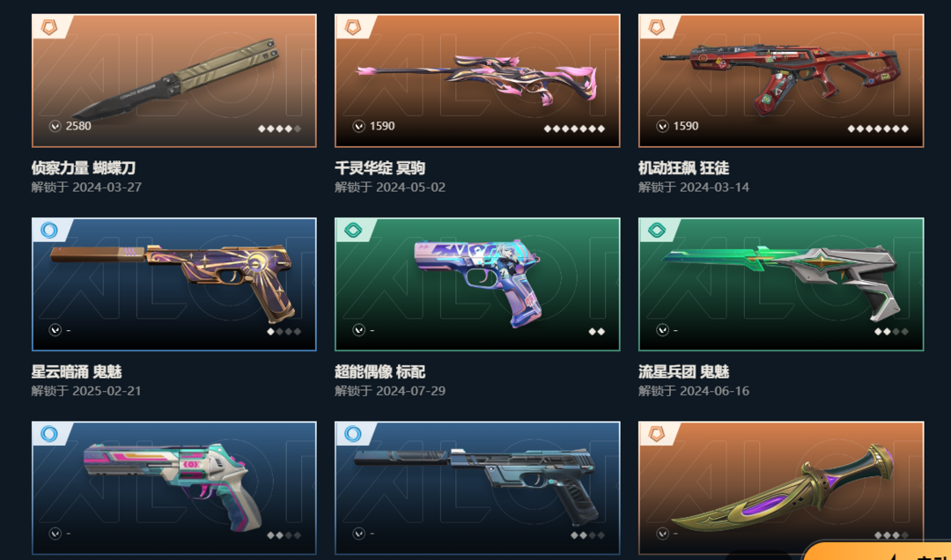
Task: Open the 侦察力量 蝴蝶刀 butterfly knife skin
Action: coord(174,81)
